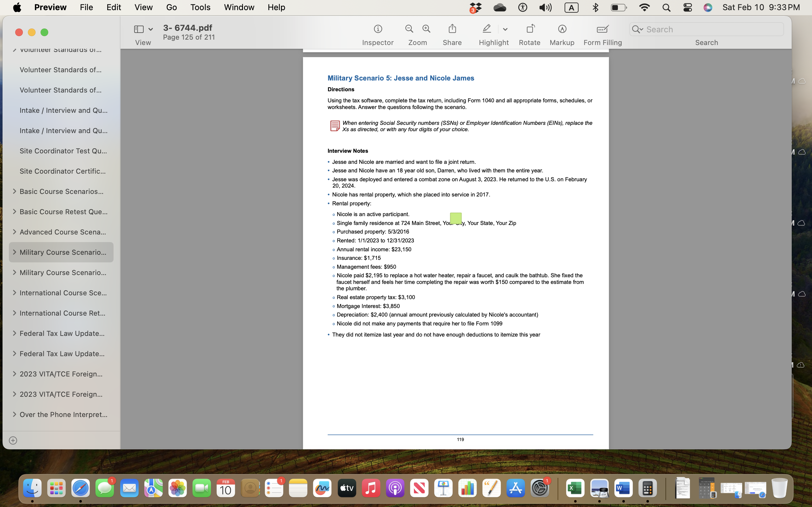Open the Tools menu
Viewport: 812px width, 507px height.
[x=200, y=7]
